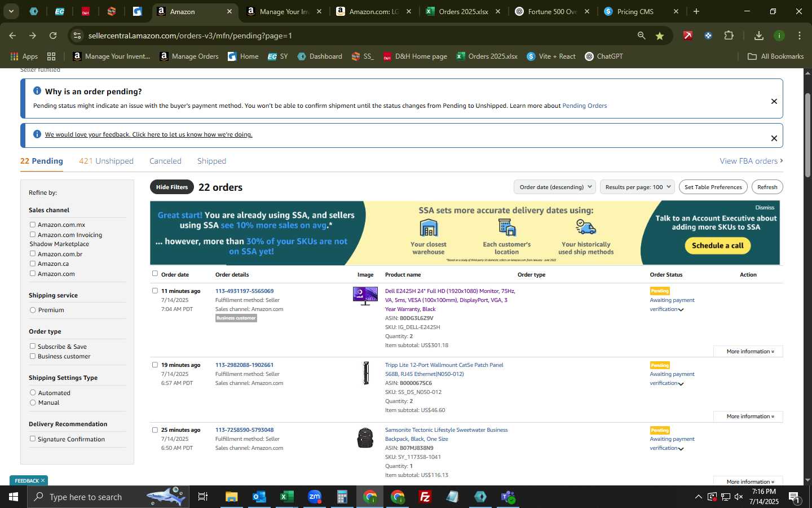
Task: Click the page vertical scrollbar thumb
Action: (x=807, y=135)
